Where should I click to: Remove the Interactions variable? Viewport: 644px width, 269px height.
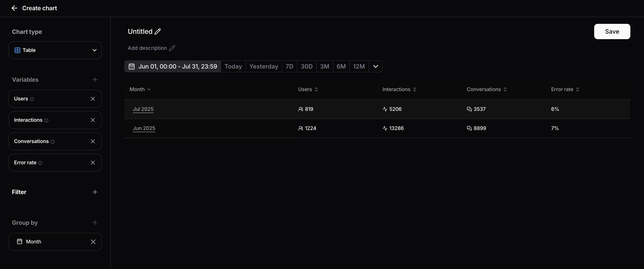[x=93, y=120]
